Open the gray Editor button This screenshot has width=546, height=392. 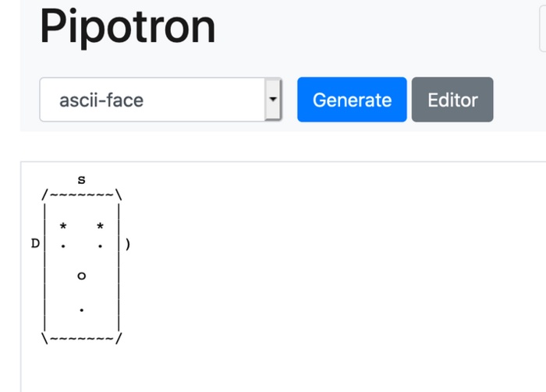point(452,100)
